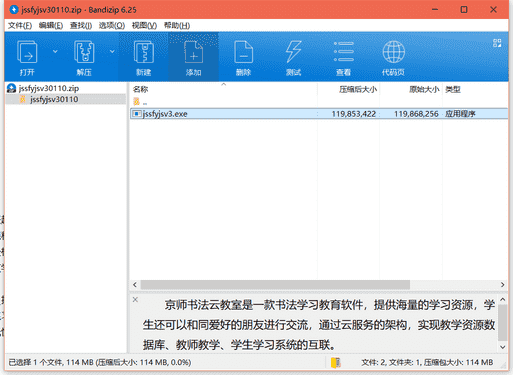Click the 新建 (New) archive icon

[x=144, y=57]
